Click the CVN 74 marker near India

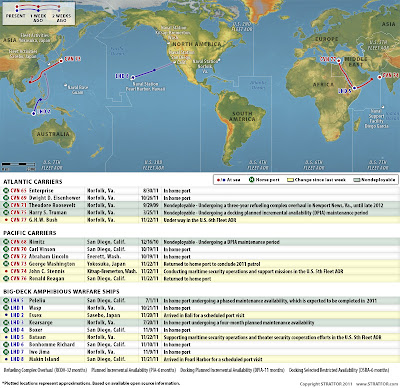379,77
